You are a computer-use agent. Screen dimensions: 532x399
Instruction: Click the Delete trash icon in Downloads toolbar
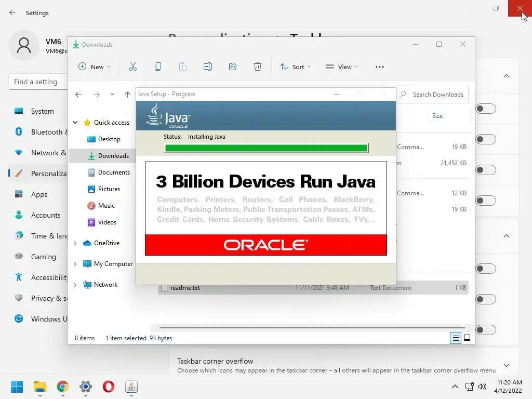click(x=258, y=67)
